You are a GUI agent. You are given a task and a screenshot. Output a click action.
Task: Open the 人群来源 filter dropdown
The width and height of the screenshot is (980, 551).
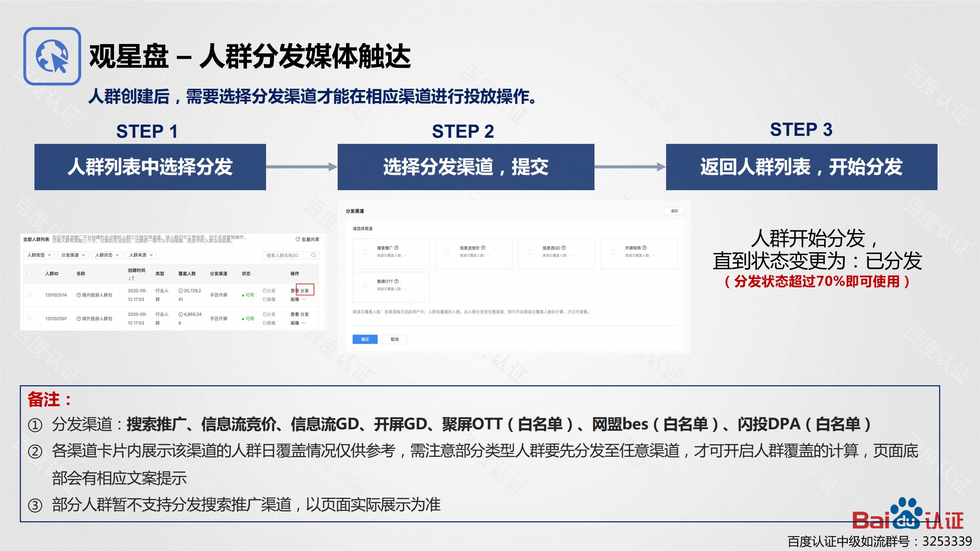tap(141, 255)
